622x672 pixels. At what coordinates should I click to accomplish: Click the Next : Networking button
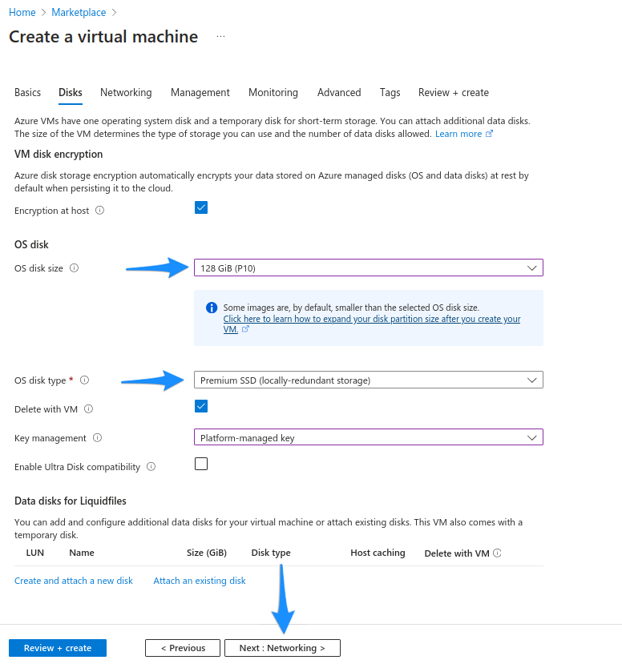(x=282, y=648)
